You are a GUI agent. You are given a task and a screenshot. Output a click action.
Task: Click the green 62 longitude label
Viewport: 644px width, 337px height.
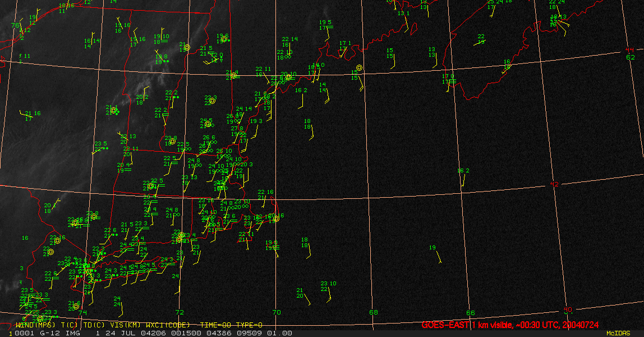coord(631,57)
